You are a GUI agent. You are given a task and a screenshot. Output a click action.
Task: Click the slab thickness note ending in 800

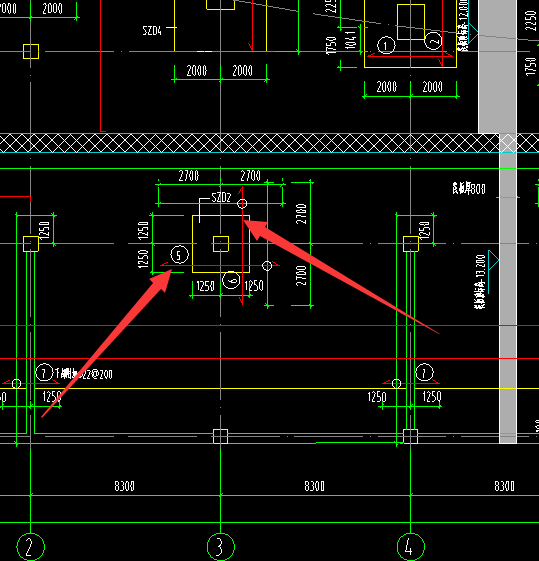tap(469, 189)
